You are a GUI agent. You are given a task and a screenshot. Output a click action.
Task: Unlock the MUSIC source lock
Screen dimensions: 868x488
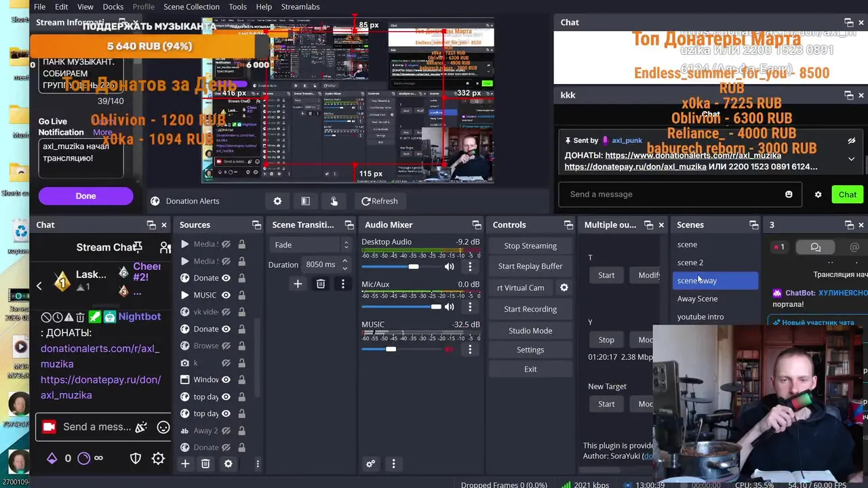pyautogui.click(x=241, y=295)
